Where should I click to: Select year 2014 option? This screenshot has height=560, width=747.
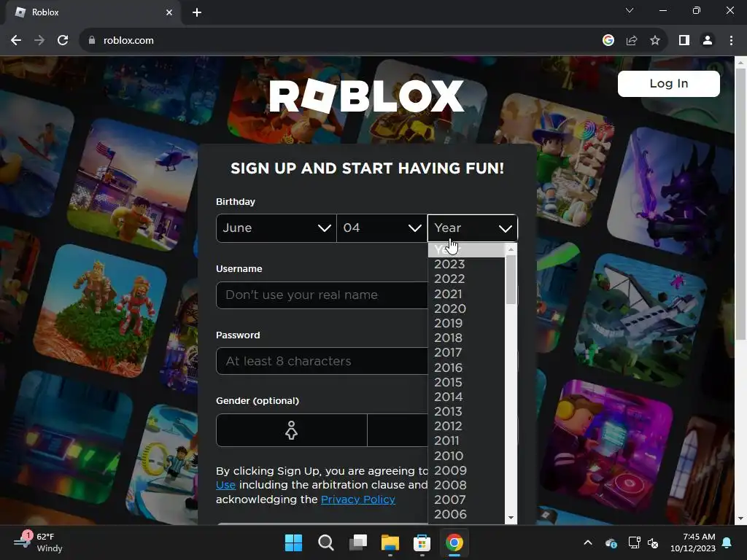[x=466, y=397]
